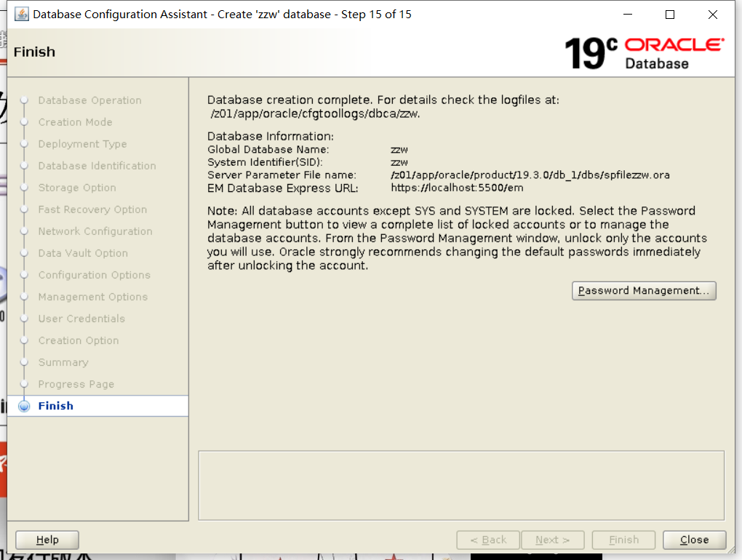Click the Help button
742x560 pixels.
tap(47, 540)
